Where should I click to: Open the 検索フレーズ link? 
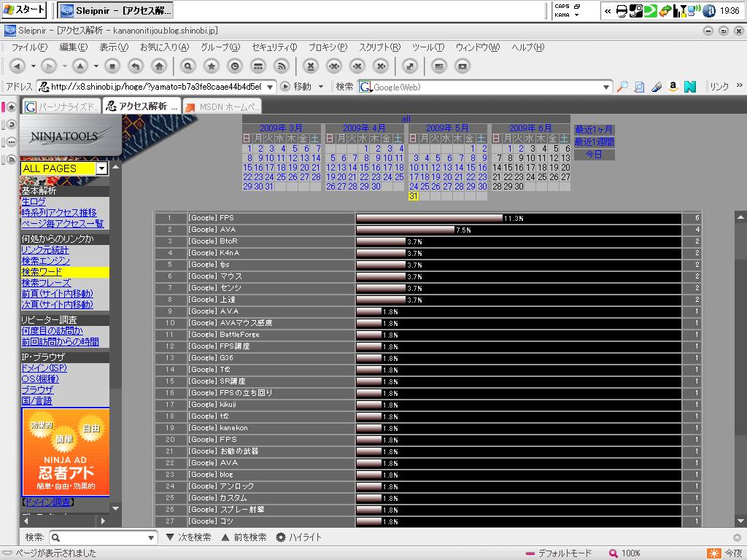coord(46,283)
